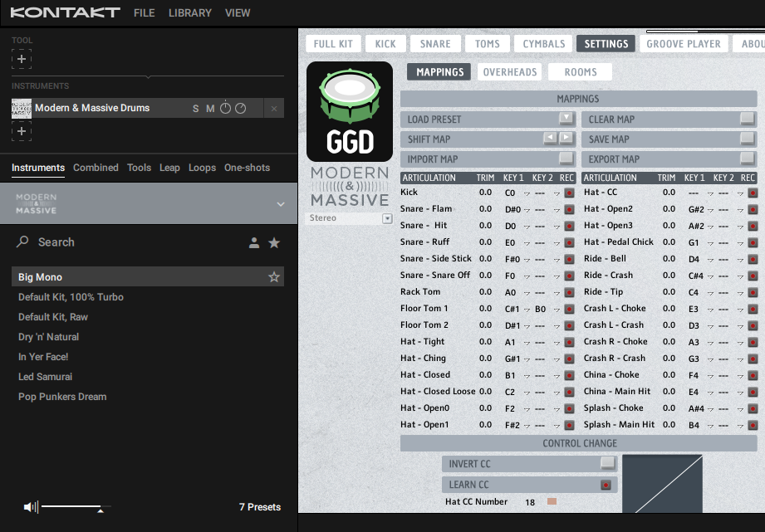Solo the Modern & Massive Drums instrument
This screenshot has height=532, width=765.
point(196,109)
